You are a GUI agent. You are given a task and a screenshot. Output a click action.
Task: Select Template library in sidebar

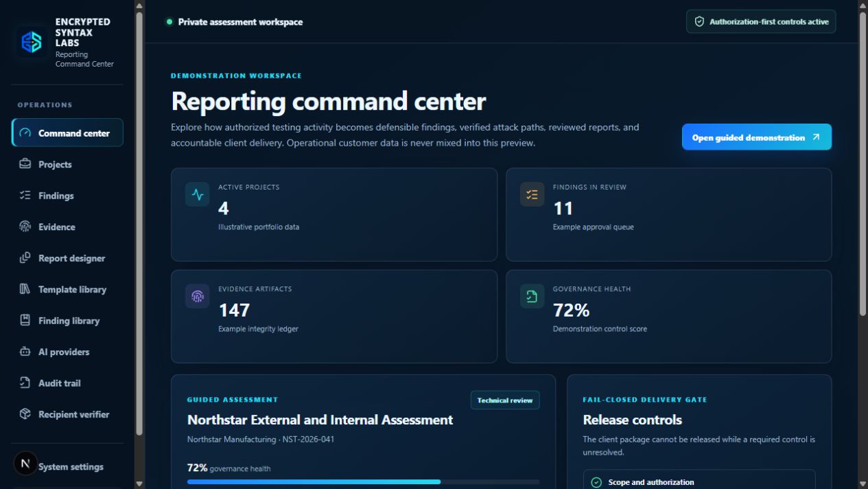click(67, 289)
